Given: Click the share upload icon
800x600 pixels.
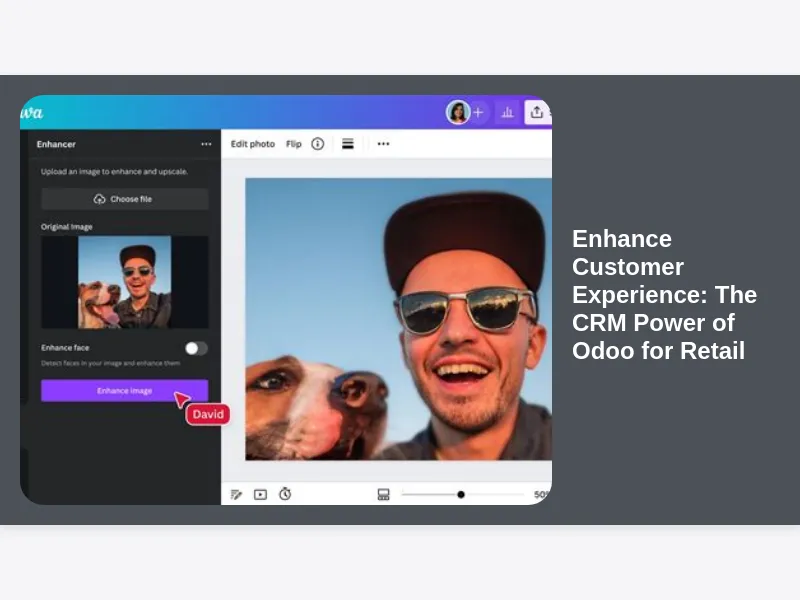Looking at the screenshot, I should [x=537, y=112].
